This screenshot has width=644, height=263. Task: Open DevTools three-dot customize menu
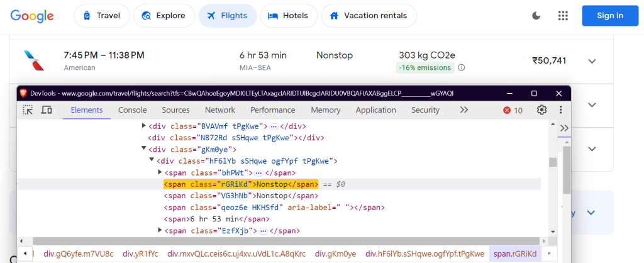coord(560,110)
